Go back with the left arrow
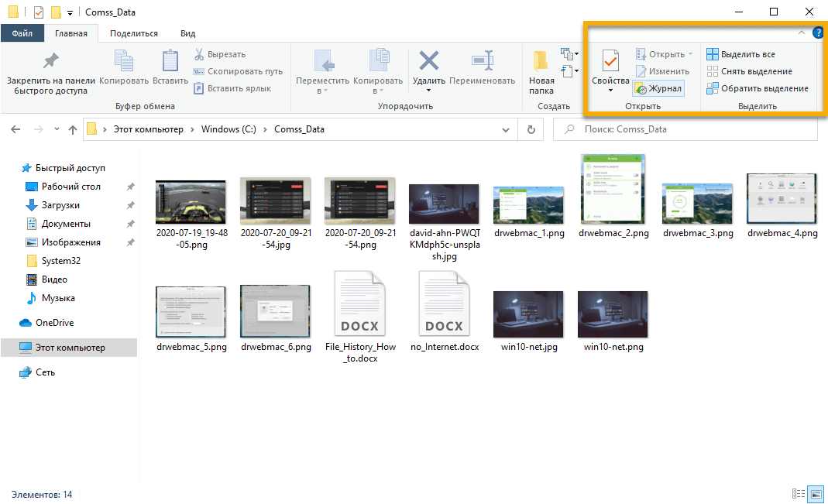The height and width of the screenshot is (504, 828). pos(15,129)
